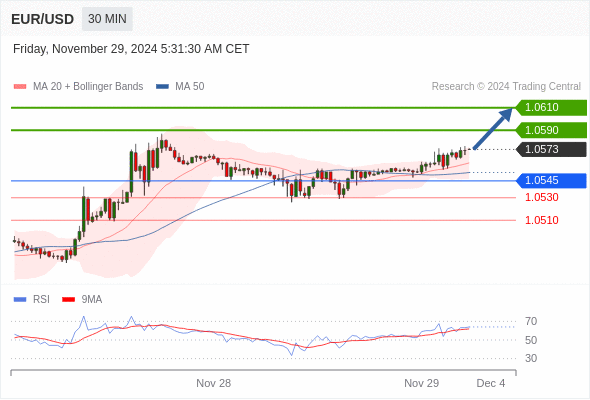This screenshot has height=400, width=590.
Task: Click the RSI legend blue swatch
Action: coord(20,300)
